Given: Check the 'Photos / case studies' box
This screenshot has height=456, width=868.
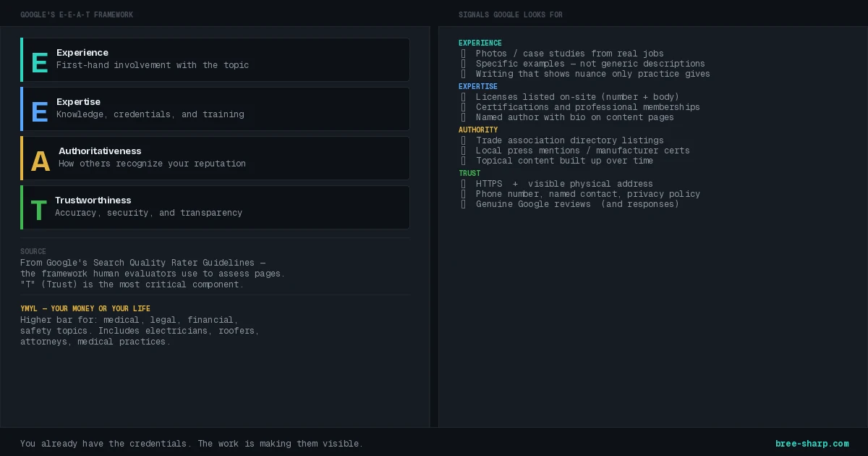Looking at the screenshot, I should tap(464, 54).
